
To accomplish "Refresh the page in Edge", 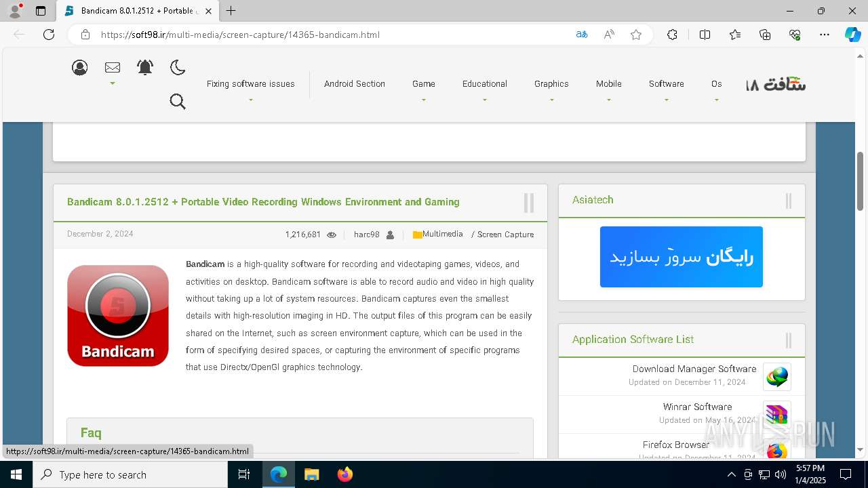I will [49, 35].
